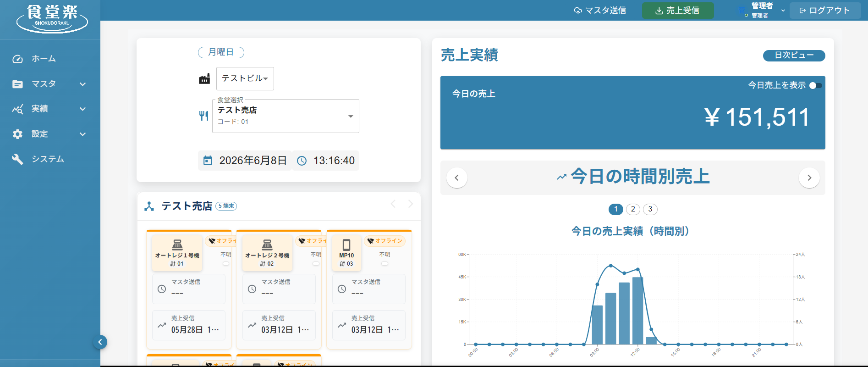Go to previous chart with left arrow

point(456,178)
